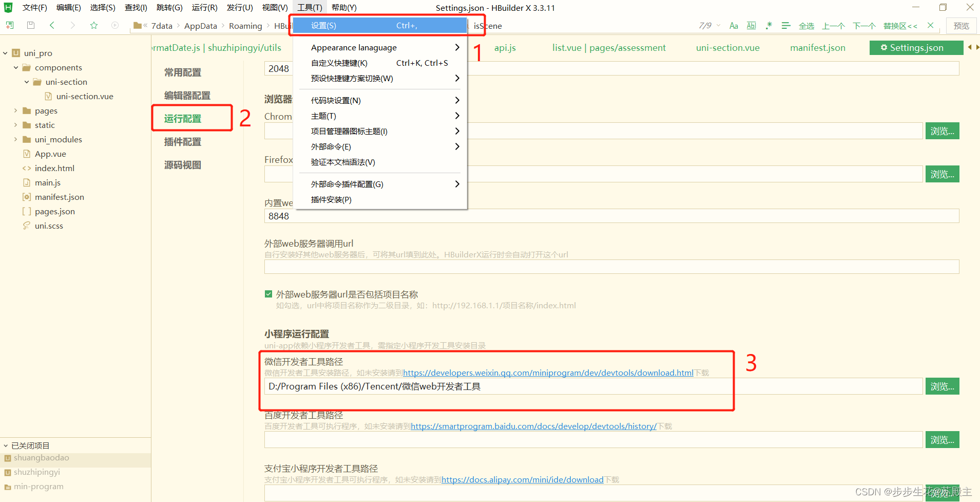Open the 帮助(Y) menu
Image resolution: width=980 pixels, height=502 pixels.
pyautogui.click(x=344, y=8)
